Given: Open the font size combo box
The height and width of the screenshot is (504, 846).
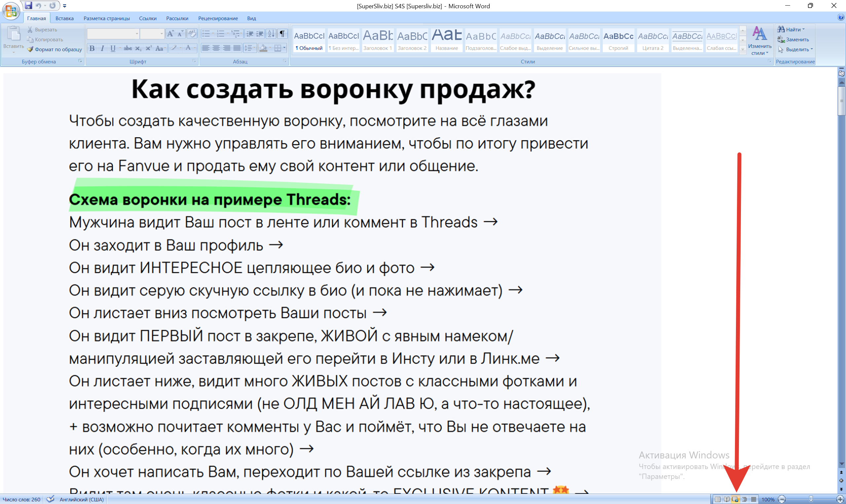Looking at the screenshot, I should pyautogui.click(x=152, y=33).
